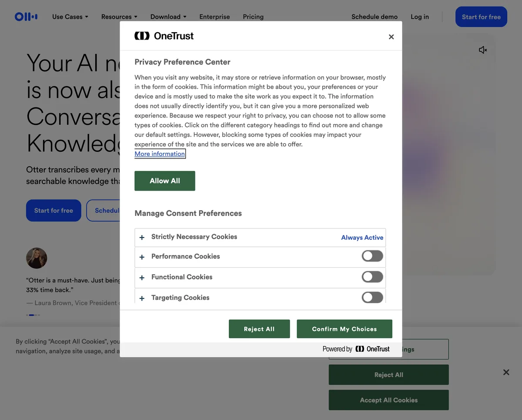Expand Targeting Cookies plus icon
522x420 pixels.
142,299
